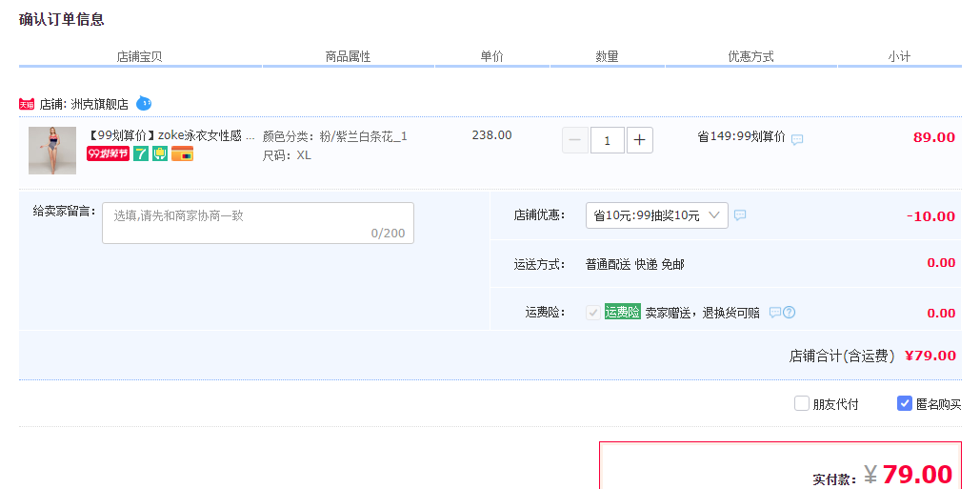Click the orange credit card payment icon
Screen dimensions: 980x489
coord(182,153)
